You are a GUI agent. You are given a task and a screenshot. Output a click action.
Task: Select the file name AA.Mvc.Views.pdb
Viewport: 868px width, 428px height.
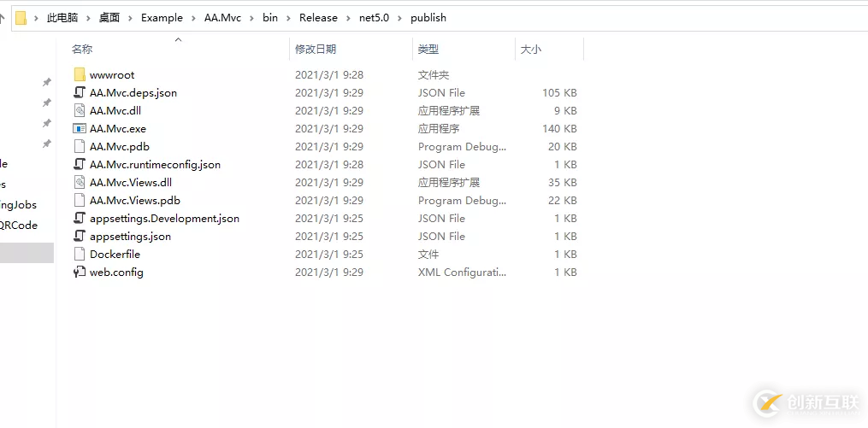click(135, 200)
